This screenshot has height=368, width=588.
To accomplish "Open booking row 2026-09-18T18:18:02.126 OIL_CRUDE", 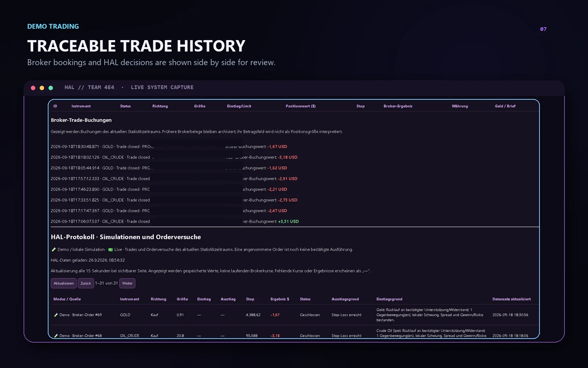I will 174,157.
